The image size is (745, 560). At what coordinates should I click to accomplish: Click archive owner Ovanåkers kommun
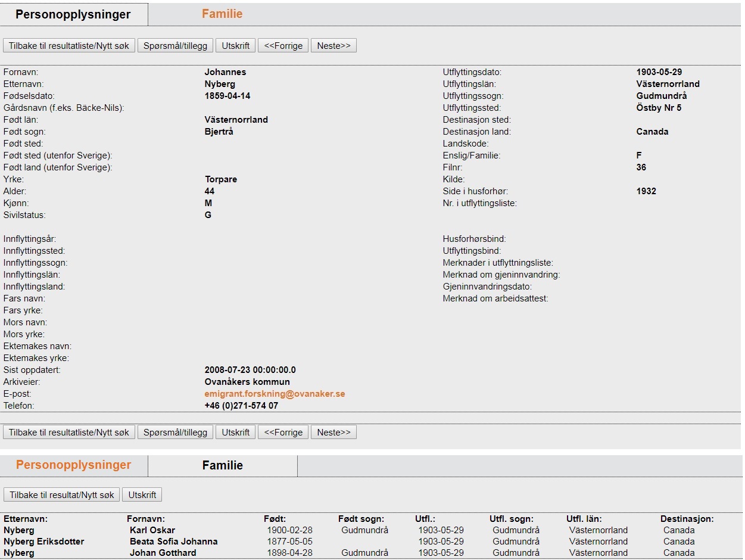[x=247, y=382]
